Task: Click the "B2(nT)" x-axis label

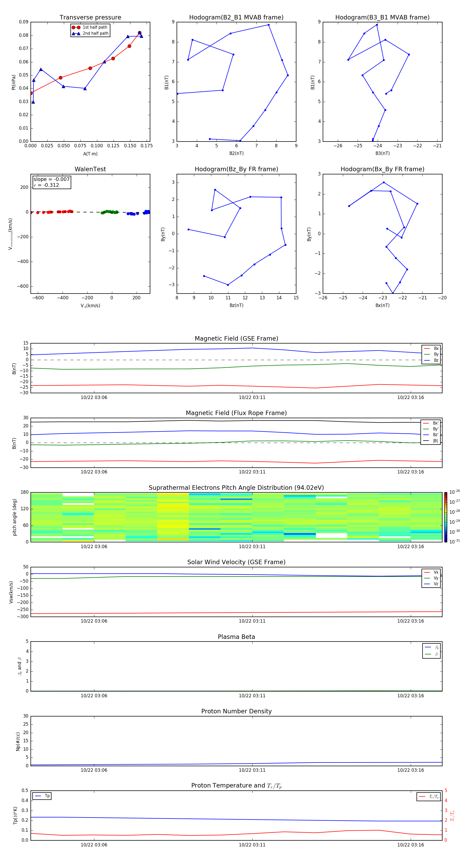Action: coord(236,153)
